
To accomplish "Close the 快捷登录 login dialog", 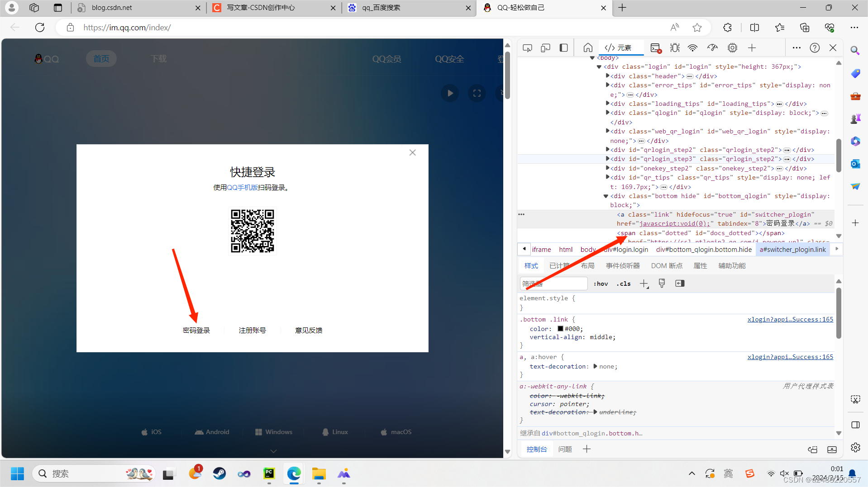I will [412, 153].
